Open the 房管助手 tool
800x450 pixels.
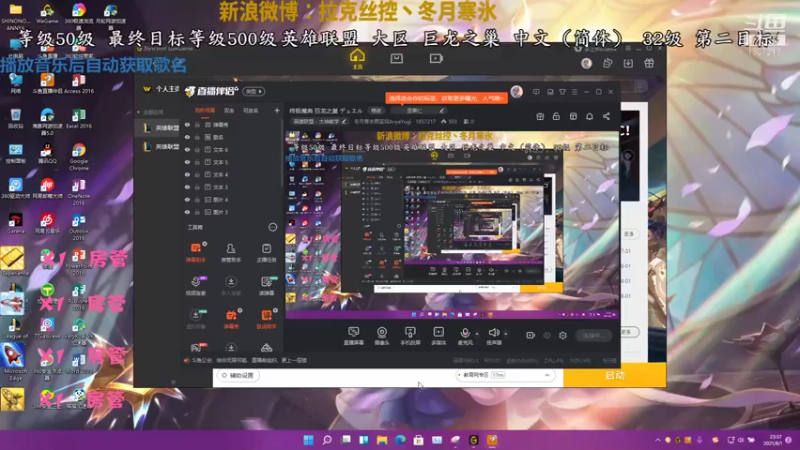pos(231,252)
